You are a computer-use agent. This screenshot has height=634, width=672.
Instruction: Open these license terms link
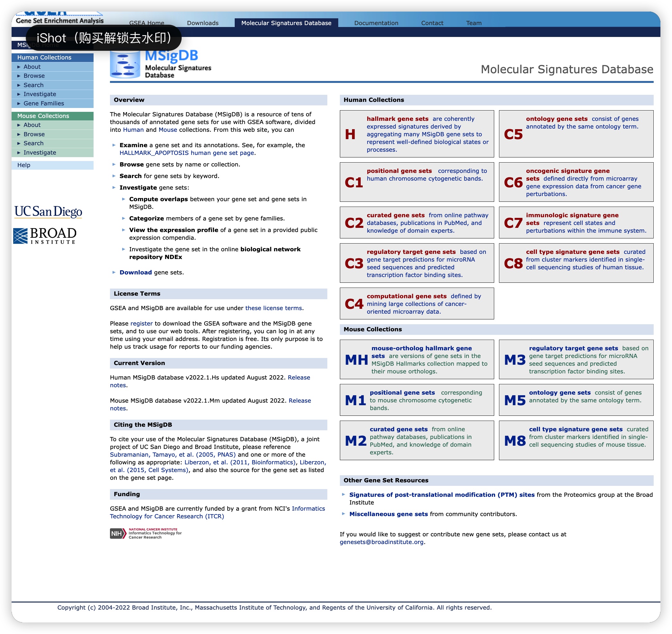(x=274, y=308)
